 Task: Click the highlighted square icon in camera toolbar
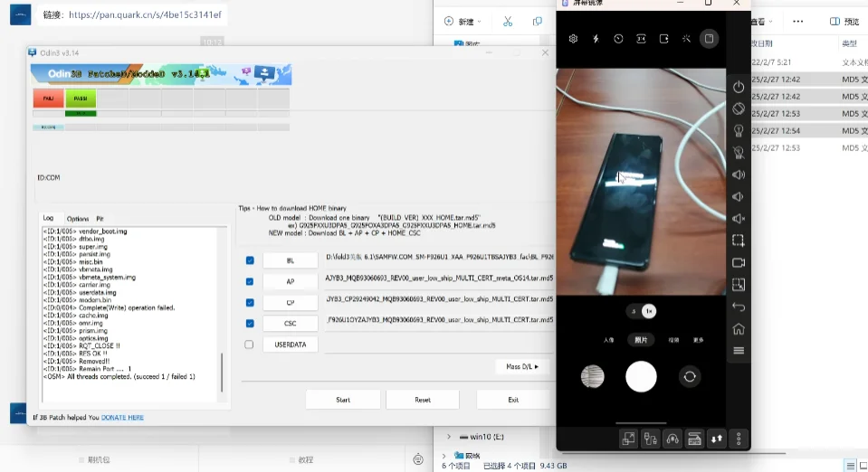point(709,39)
